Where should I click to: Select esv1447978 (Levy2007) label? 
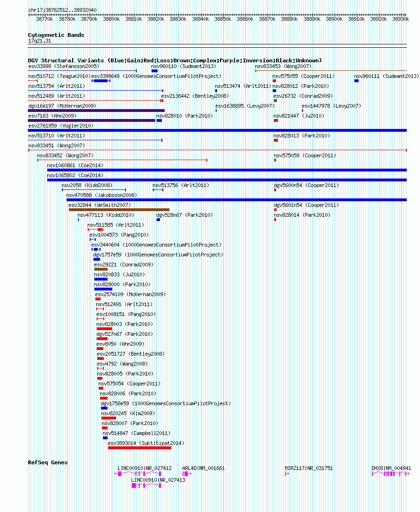pyautogui.click(x=331, y=106)
